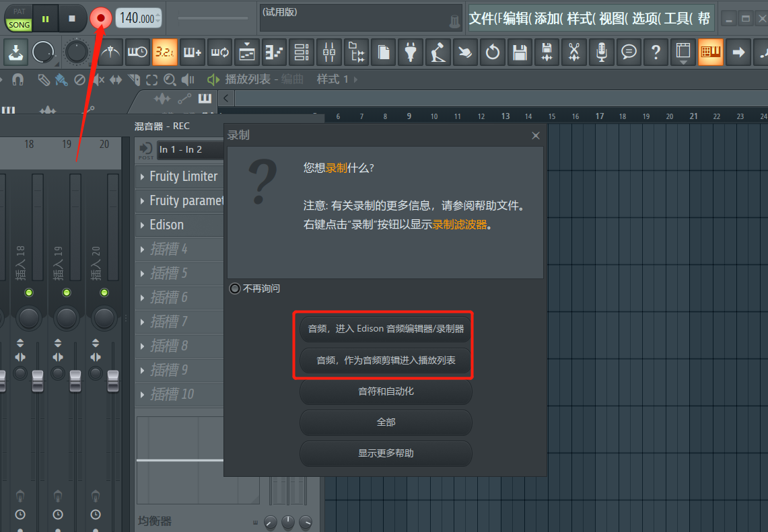Screen dimensions: 768x532
Task: Expand the 插槽 10 slot arrow
Action: (x=142, y=395)
